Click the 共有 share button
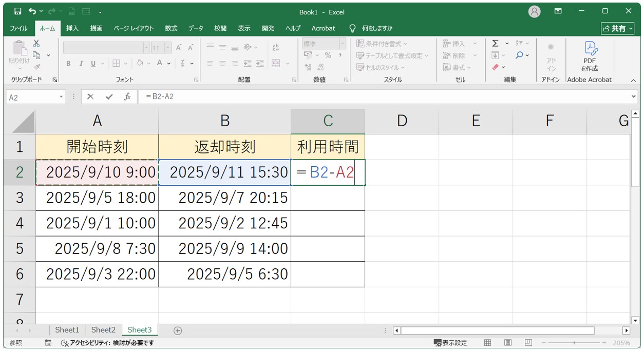644x352 pixels. click(618, 28)
